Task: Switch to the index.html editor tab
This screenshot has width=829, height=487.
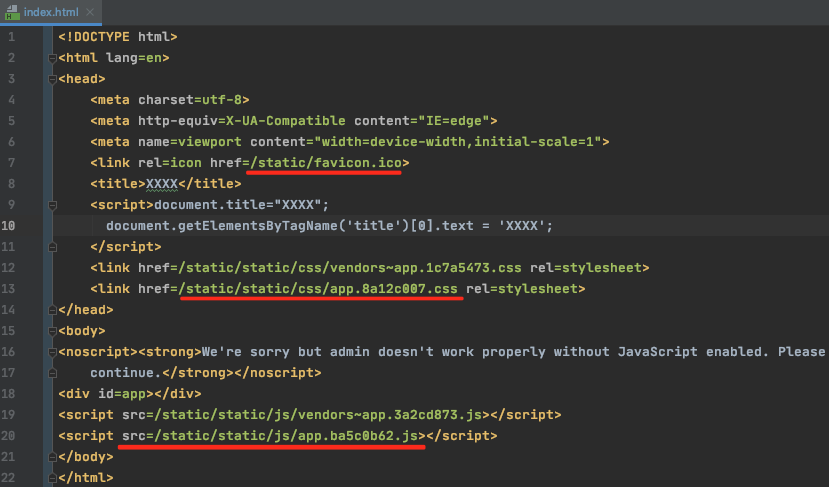Action: (51, 12)
